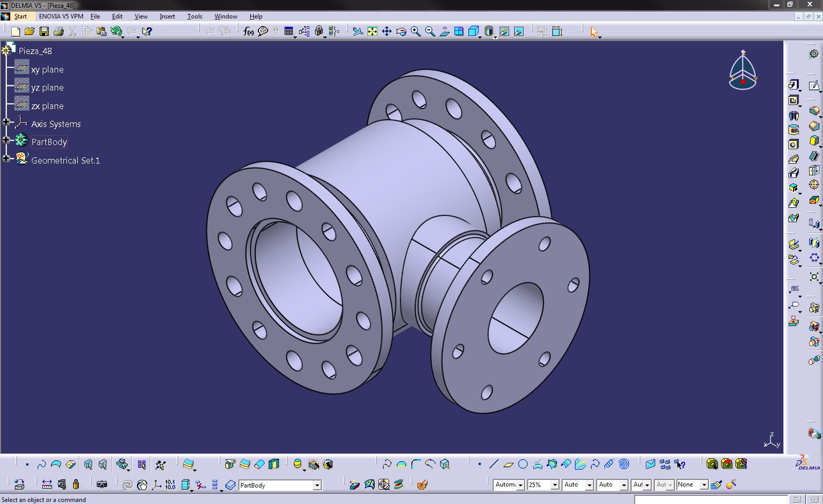Create a line with the Line tool
This screenshot has height=504, width=823.
(494, 464)
